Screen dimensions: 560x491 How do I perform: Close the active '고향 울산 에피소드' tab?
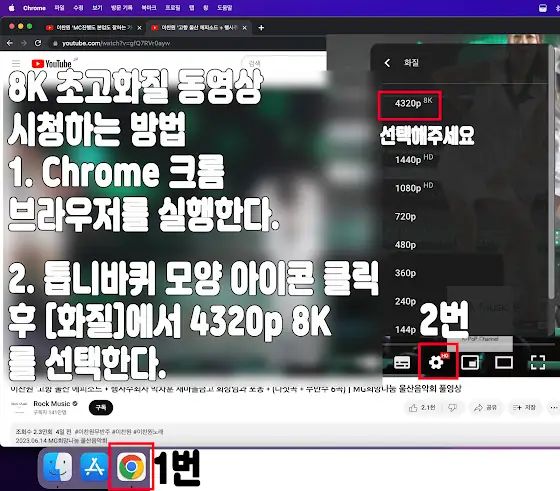(x=245, y=27)
